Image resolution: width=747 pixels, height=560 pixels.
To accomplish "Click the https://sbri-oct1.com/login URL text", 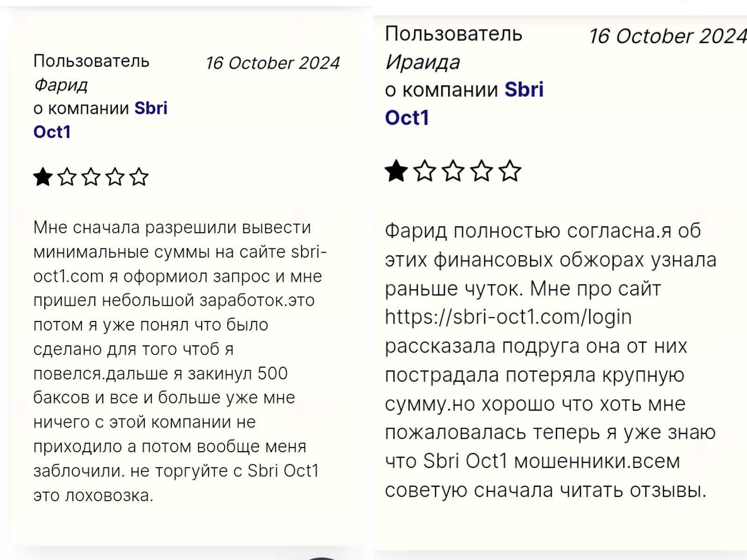I will point(508,317).
